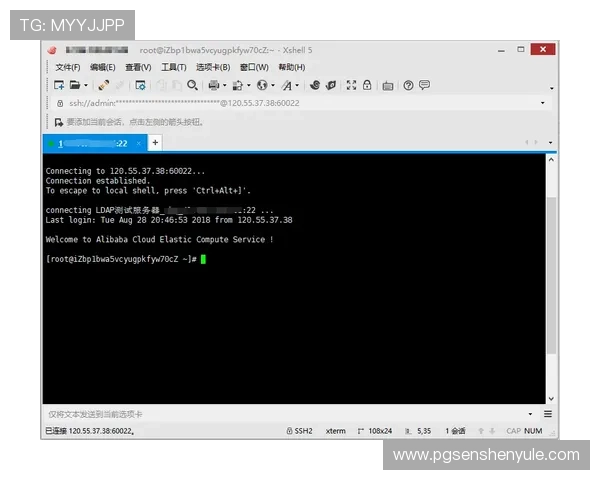Click the compose bar text input field
The height and width of the screenshot is (480, 600).
[x=285, y=414]
